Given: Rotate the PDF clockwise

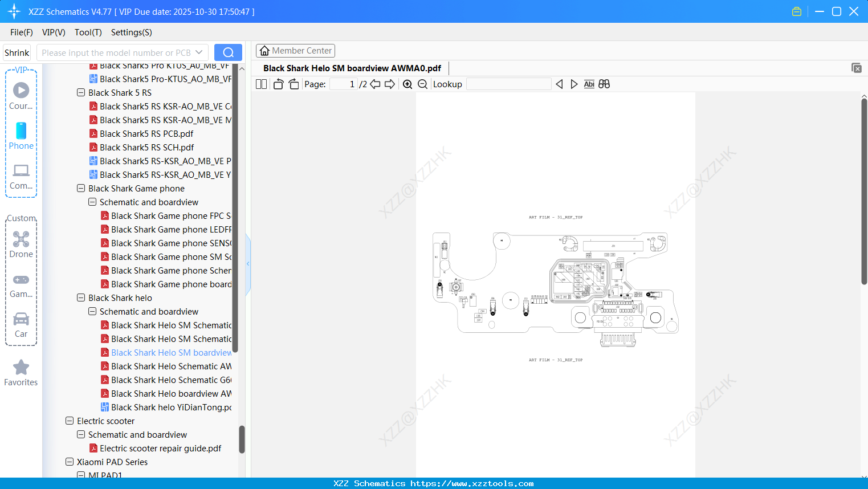Looking at the screenshot, I should [x=294, y=84].
